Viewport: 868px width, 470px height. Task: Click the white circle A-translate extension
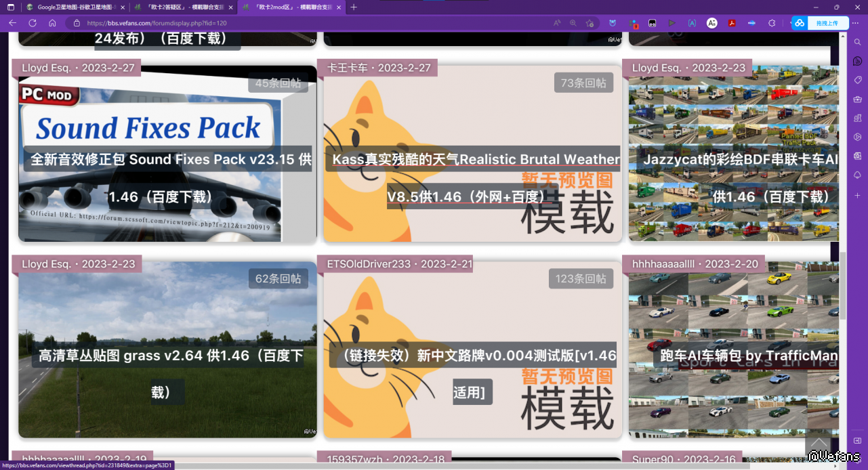712,23
